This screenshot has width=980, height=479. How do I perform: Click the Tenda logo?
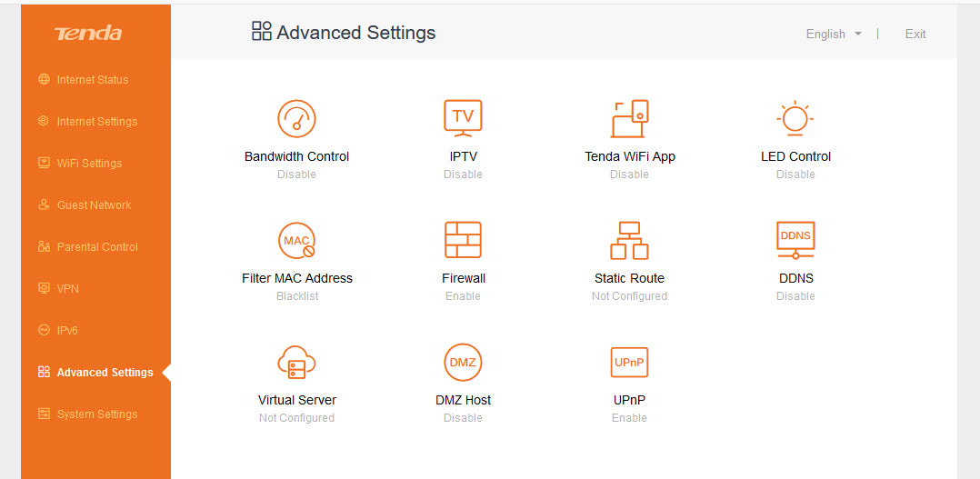88,35
